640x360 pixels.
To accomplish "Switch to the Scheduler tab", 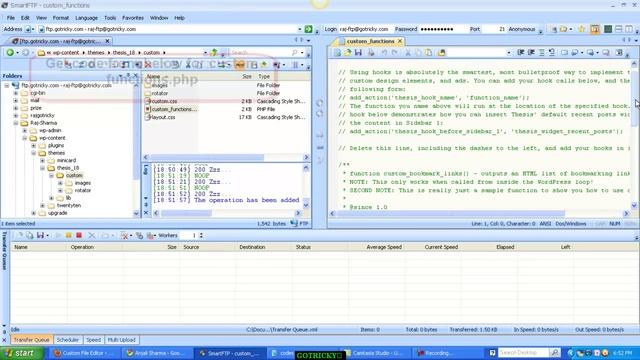I will [67, 340].
